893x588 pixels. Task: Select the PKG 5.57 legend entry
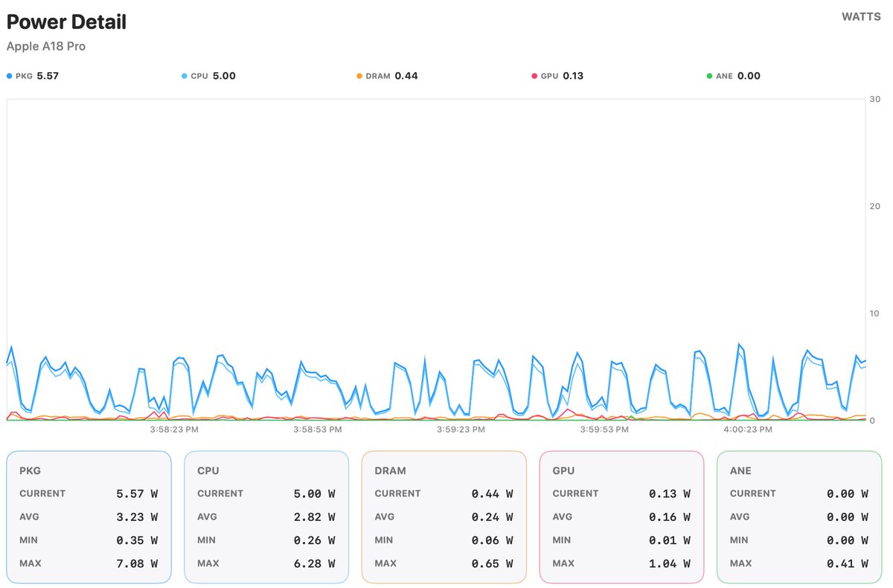33,76
